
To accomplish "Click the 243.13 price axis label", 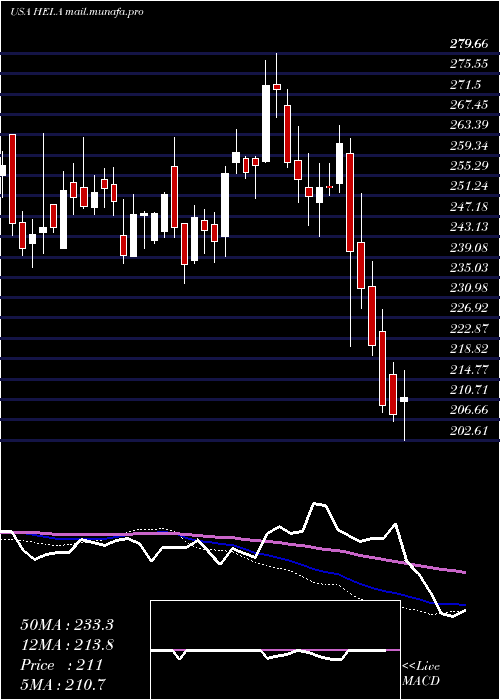I will 469,227.
